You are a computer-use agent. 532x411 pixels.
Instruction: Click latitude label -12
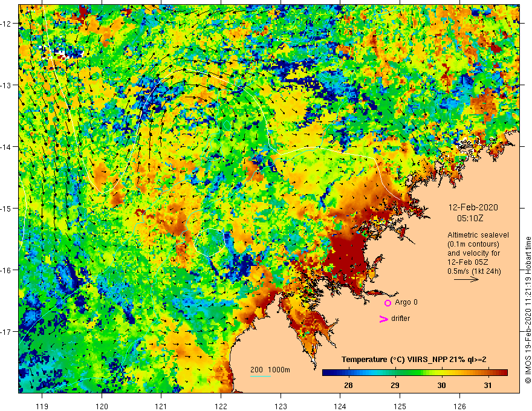6,24
